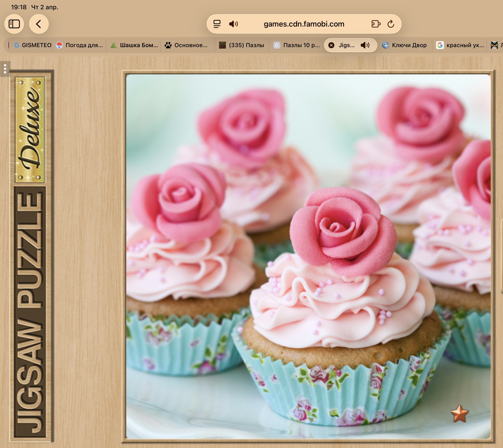Open the Пазлы 10 р... tab
Viewport: 503px width, 448px height.
[x=297, y=45]
